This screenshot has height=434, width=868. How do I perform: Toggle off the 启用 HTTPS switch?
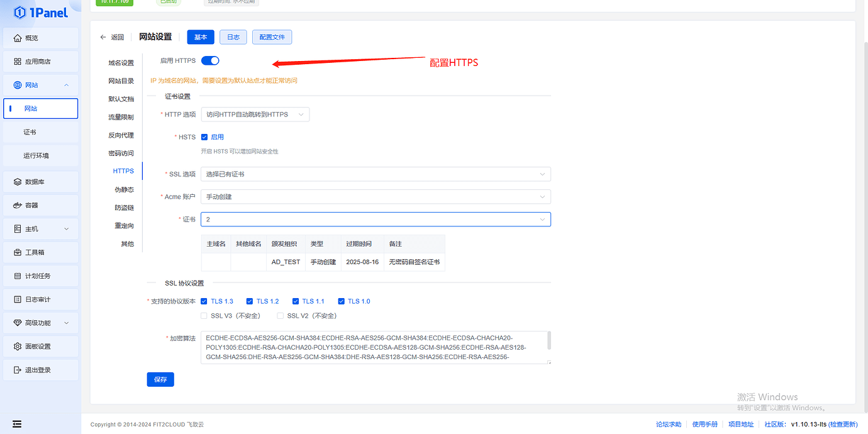[x=210, y=60]
